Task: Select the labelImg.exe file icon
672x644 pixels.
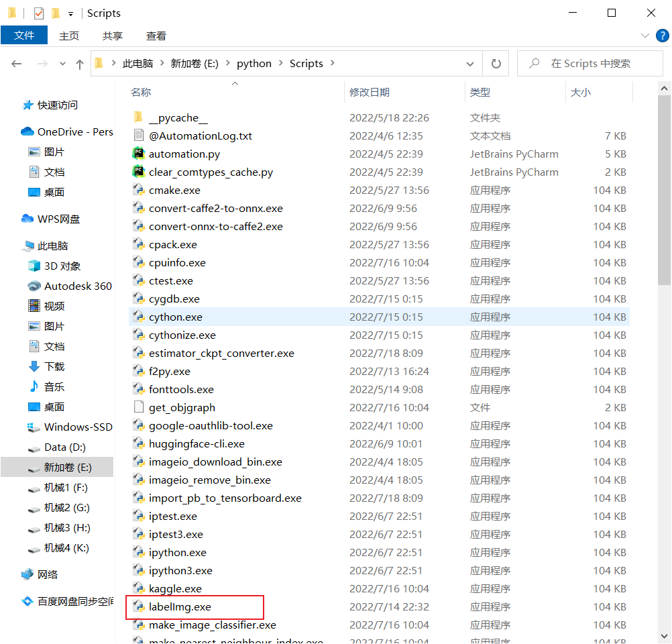Action: 138,606
